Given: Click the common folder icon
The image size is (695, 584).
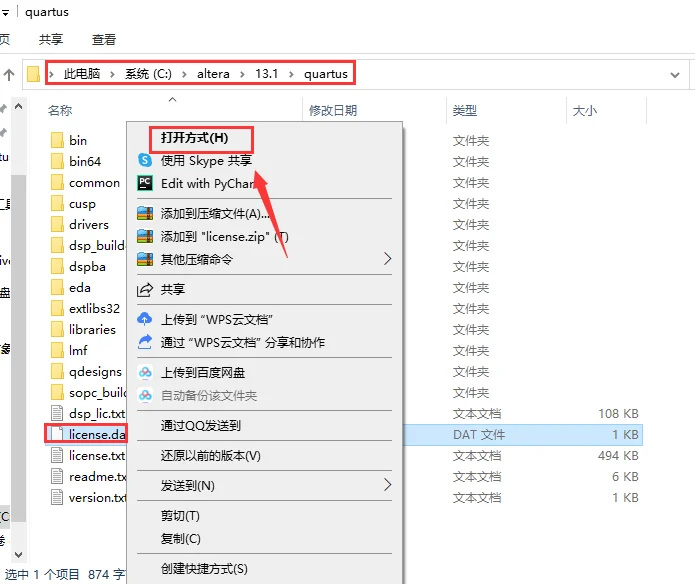Looking at the screenshot, I should (57, 183).
